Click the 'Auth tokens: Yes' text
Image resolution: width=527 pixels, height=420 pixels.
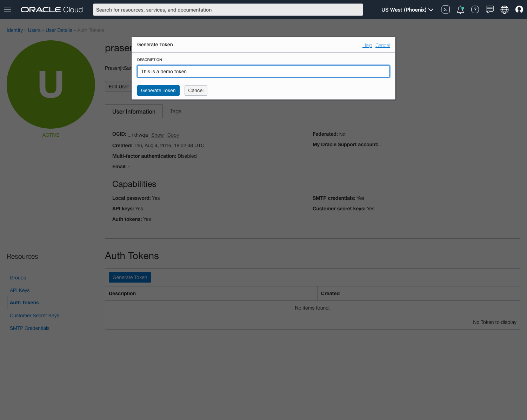pyautogui.click(x=132, y=219)
